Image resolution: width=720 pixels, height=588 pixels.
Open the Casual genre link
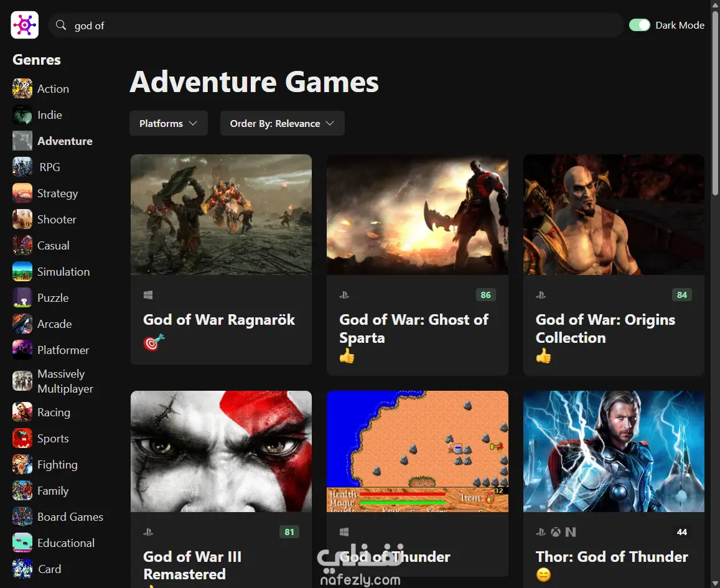(54, 246)
